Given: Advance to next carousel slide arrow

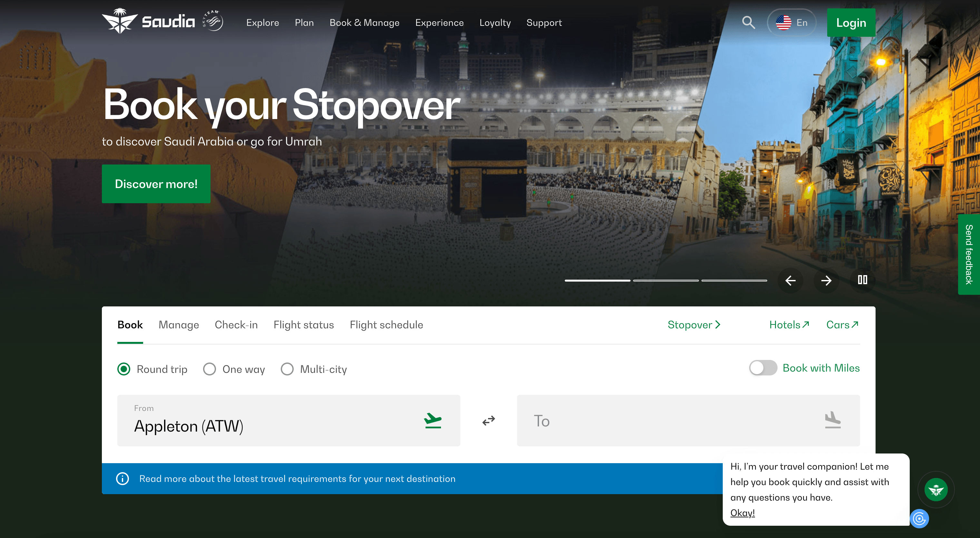Looking at the screenshot, I should (x=826, y=281).
